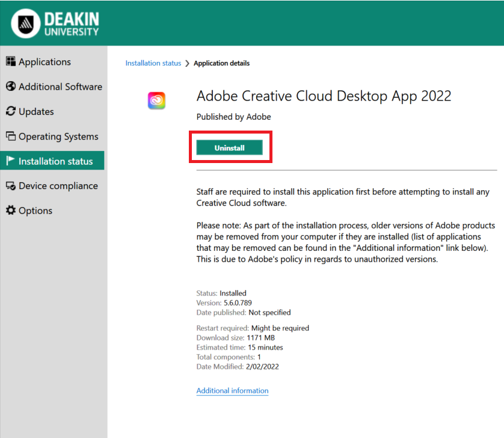Click the Uninstall button

click(x=230, y=147)
